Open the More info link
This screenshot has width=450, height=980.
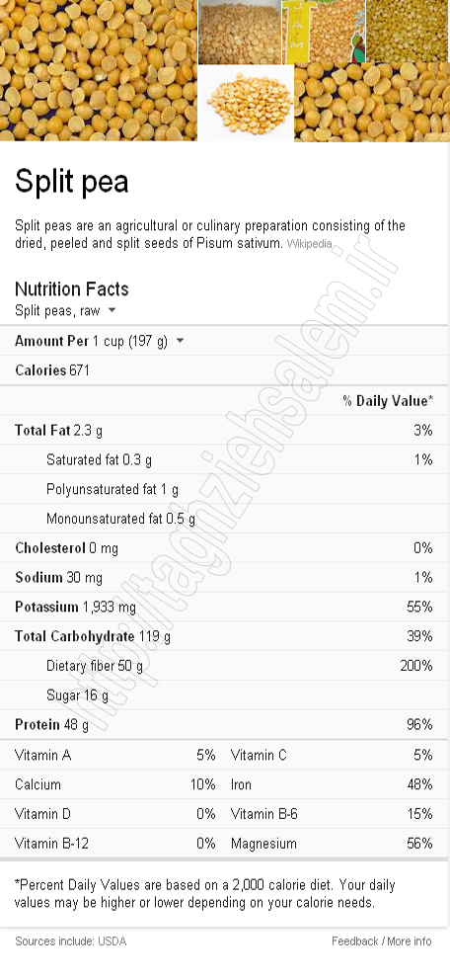tap(409, 941)
